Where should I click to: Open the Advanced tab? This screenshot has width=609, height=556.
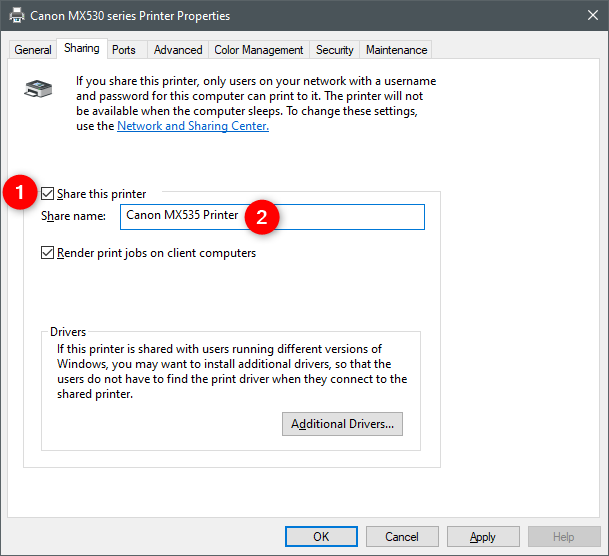[x=178, y=50]
